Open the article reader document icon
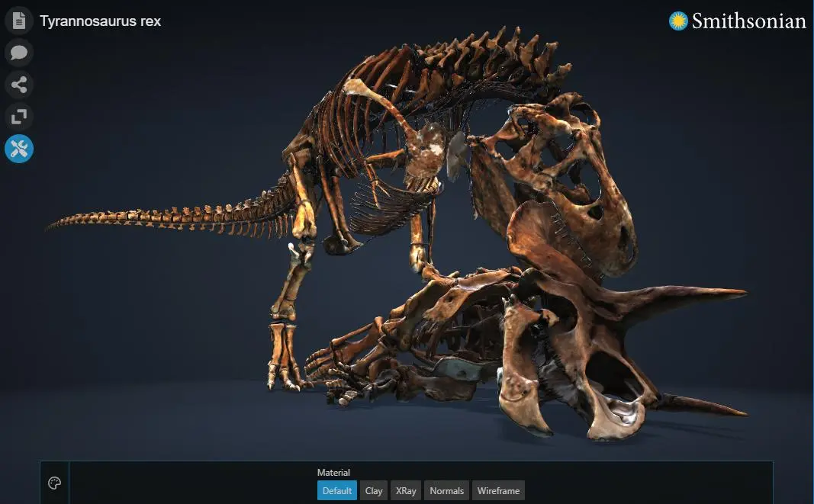814x504 pixels. pos(19,21)
